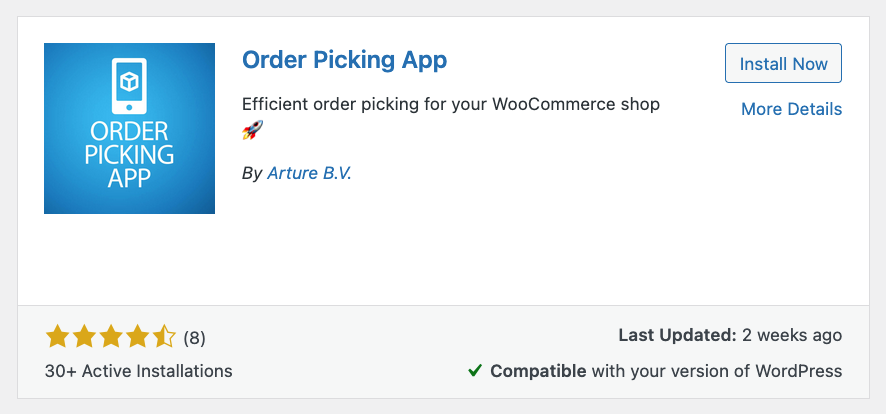The image size is (886, 414).
Task: Select the fourth gold rating star
Action: 138,337
